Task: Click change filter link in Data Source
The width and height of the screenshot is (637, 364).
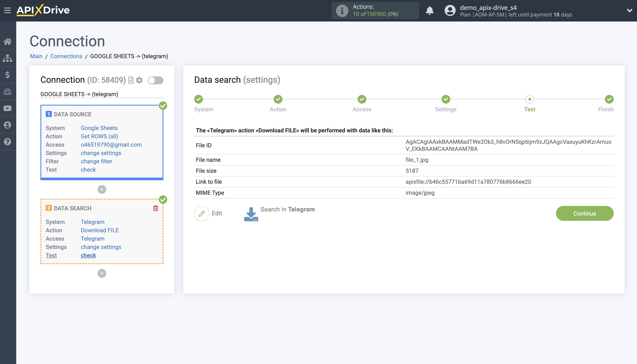Action: tap(96, 161)
